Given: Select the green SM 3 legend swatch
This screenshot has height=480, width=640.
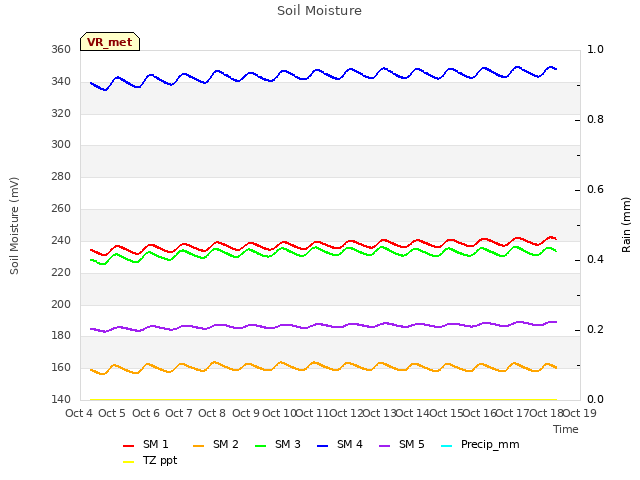Looking at the screenshot, I should click(x=260, y=446).
